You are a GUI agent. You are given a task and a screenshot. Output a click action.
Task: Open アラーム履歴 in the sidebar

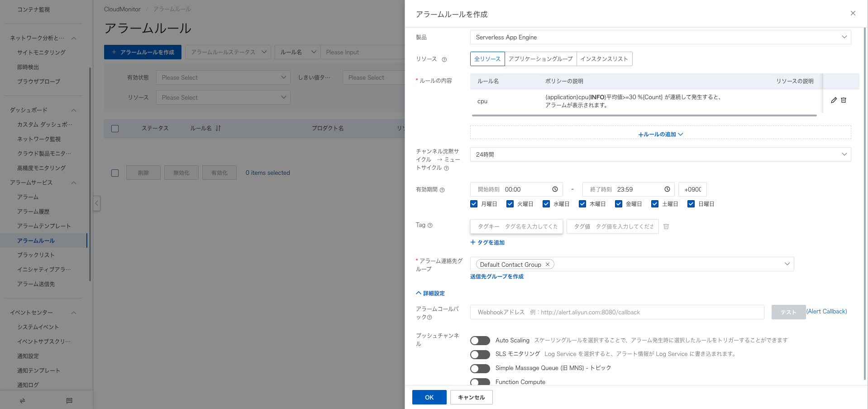click(x=33, y=212)
